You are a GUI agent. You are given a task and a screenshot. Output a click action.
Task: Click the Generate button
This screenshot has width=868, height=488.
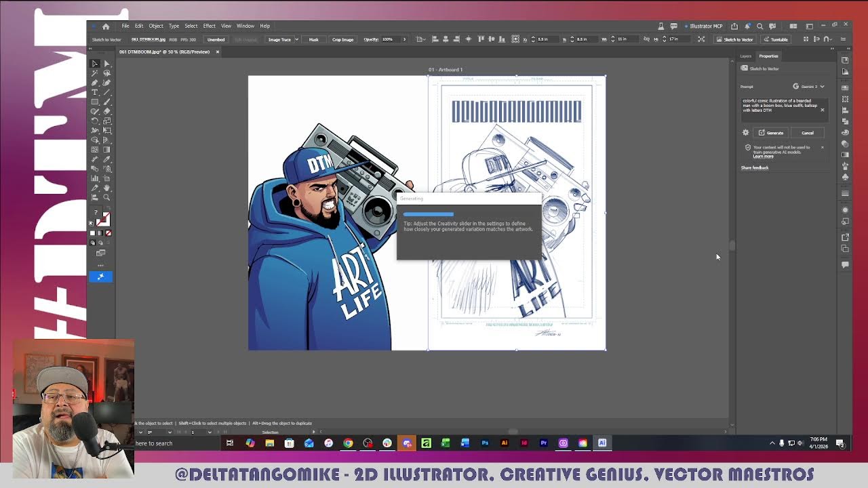pos(771,133)
